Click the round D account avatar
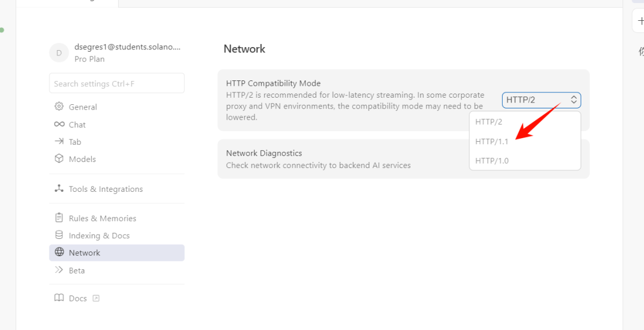 click(x=59, y=53)
